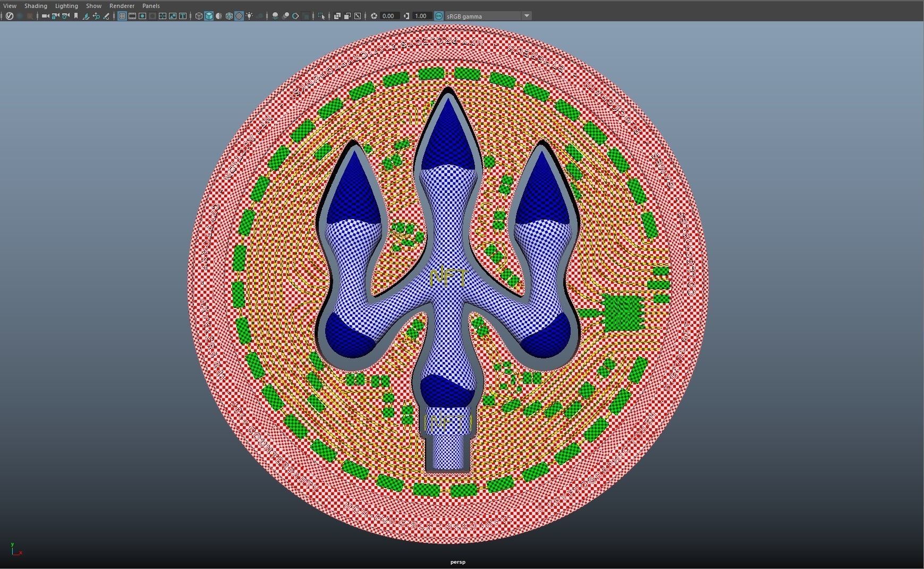Open the Show menu

pyautogui.click(x=94, y=6)
